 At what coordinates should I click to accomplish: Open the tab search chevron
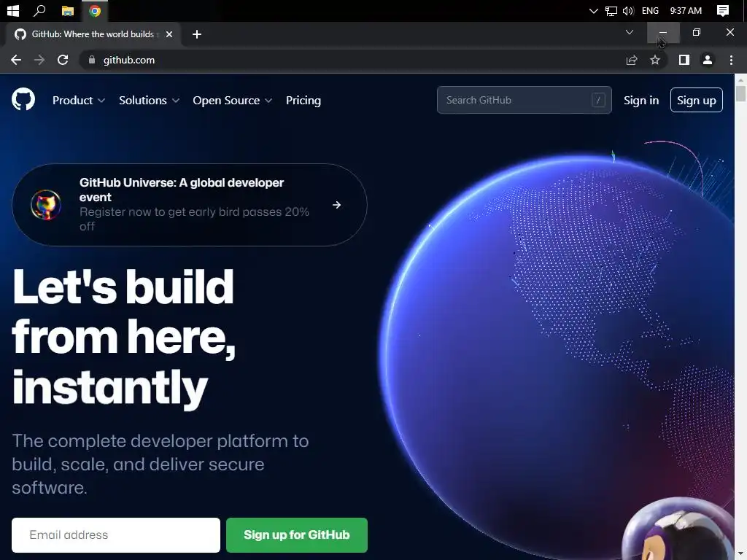[630, 32]
